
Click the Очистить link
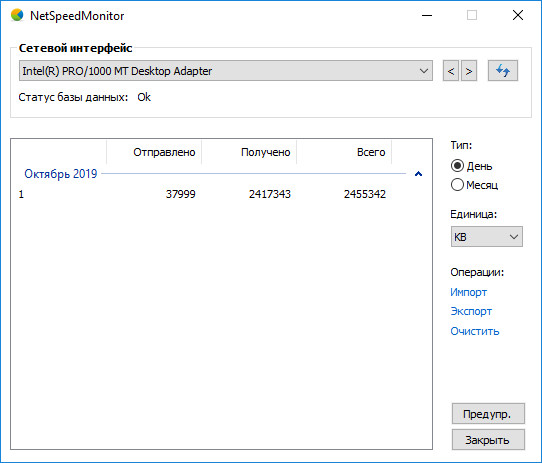pyautogui.click(x=475, y=331)
